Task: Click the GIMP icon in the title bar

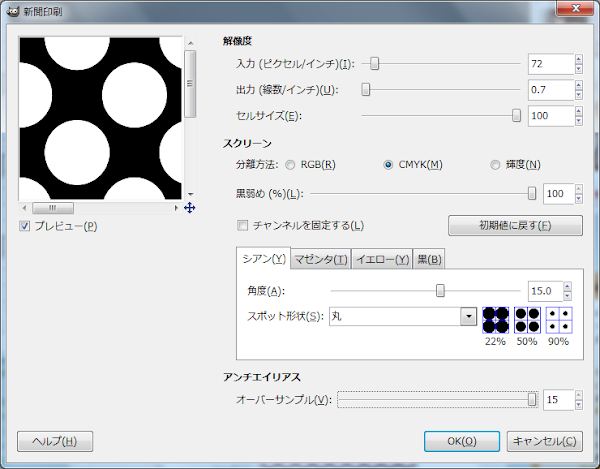Action: coord(13,11)
